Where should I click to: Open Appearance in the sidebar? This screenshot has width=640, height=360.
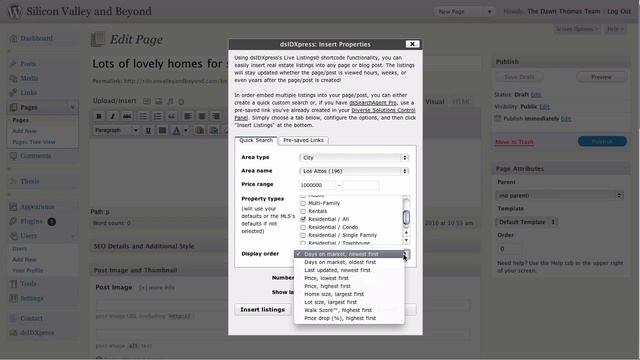[37, 207]
